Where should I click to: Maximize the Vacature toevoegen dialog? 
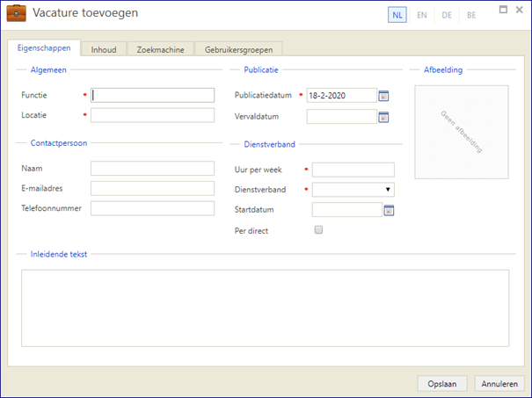click(x=503, y=10)
